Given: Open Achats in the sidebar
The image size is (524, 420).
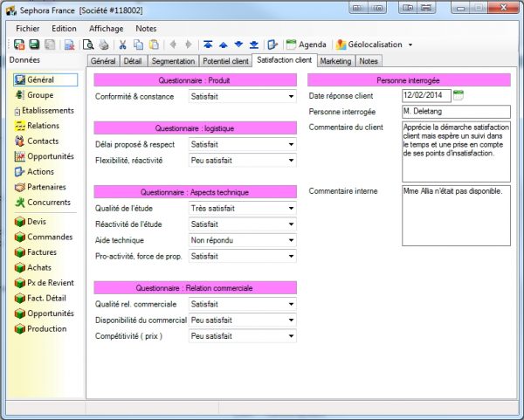Looking at the screenshot, I should pyautogui.click(x=33, y=268).
